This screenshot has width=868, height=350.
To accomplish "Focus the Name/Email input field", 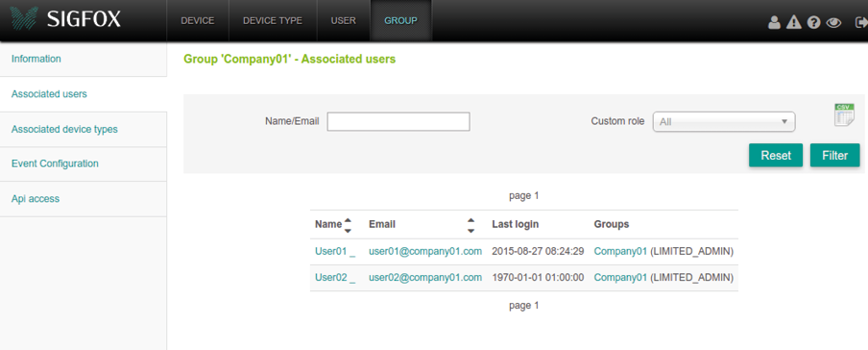I will [x=398, y=121].
